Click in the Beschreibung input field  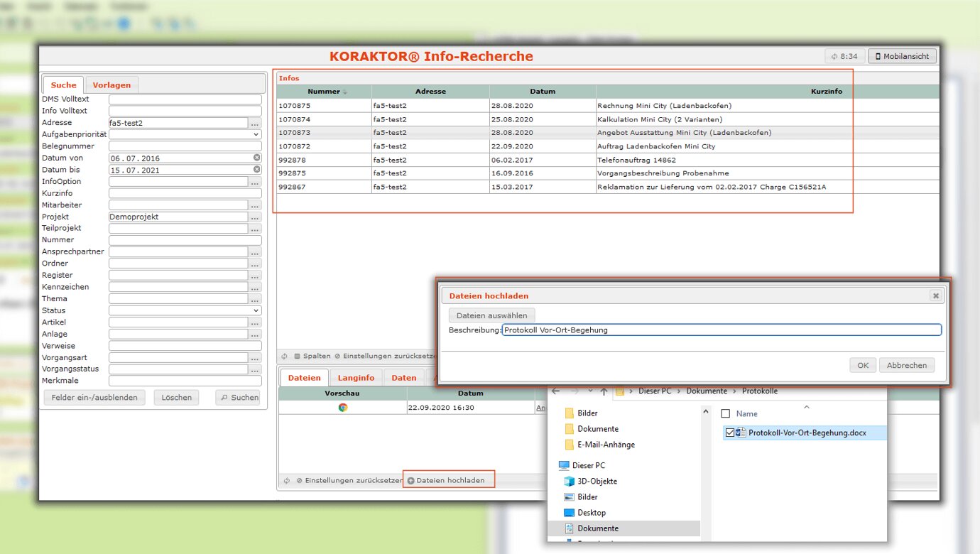click(x=721, y=330)
